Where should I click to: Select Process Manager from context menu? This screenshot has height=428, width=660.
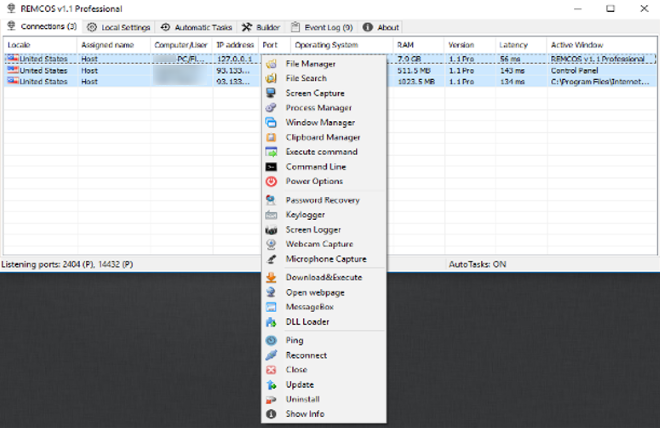coord(318,108)
